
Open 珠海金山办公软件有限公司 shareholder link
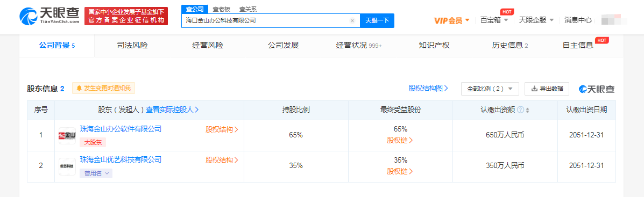pos(121,129)
